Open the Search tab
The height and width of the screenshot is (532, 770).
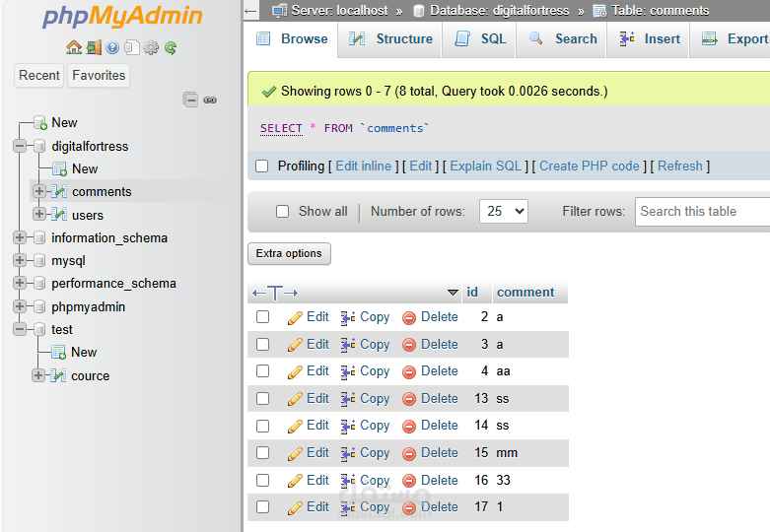point(561,39)
